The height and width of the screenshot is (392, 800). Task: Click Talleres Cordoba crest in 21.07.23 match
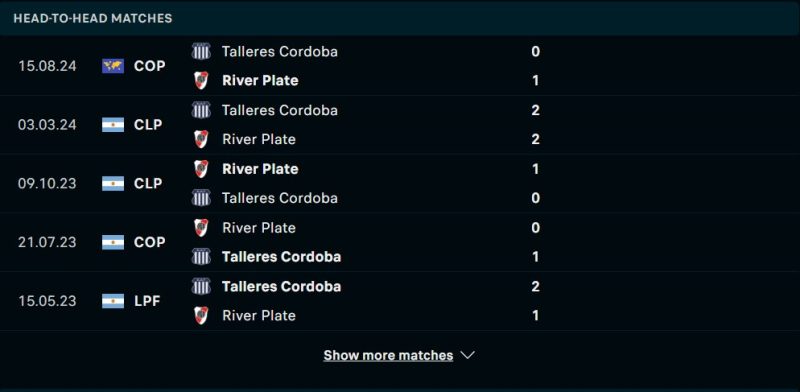pos(201,257)
